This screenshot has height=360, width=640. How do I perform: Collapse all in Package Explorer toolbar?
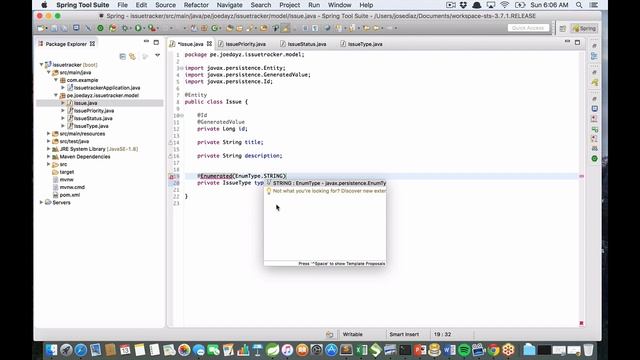(x=122, y=56)
